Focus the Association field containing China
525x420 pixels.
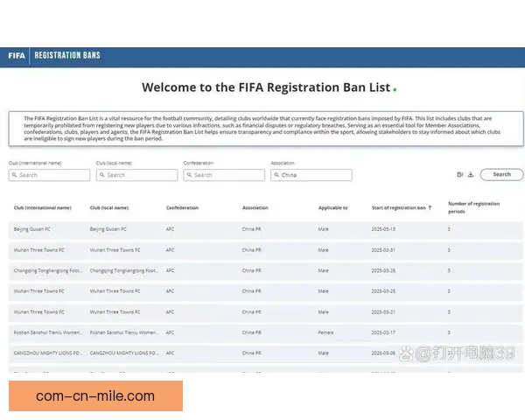coord(311,175)
